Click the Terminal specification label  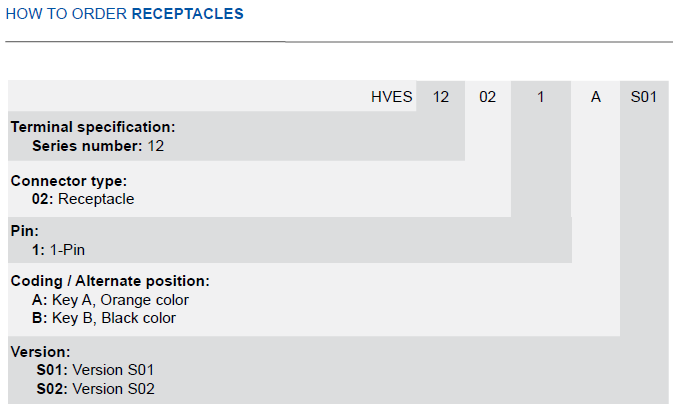[x=93, y=127]
